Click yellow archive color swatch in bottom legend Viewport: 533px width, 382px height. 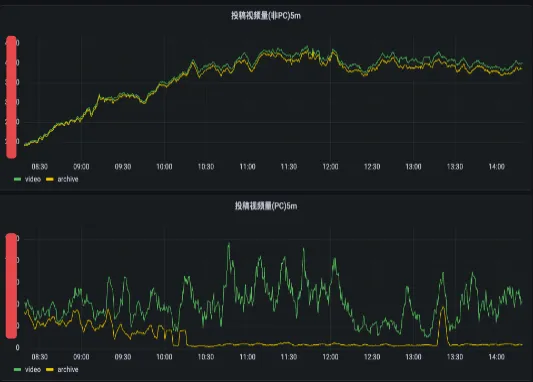[50, 369]
